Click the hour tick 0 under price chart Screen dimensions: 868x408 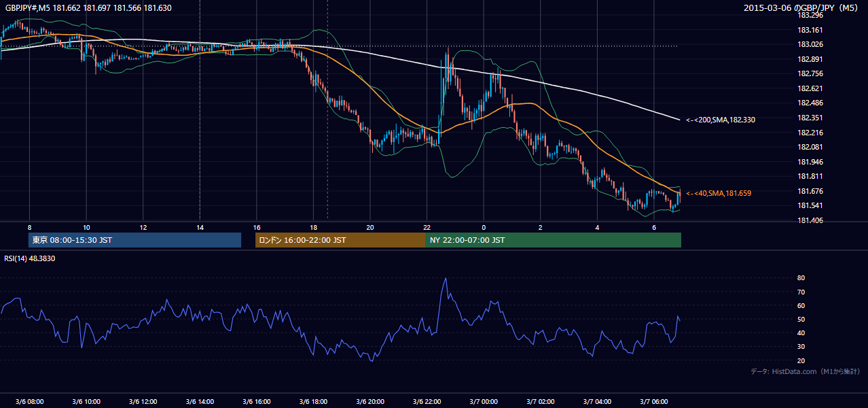[x=484, y=226]
